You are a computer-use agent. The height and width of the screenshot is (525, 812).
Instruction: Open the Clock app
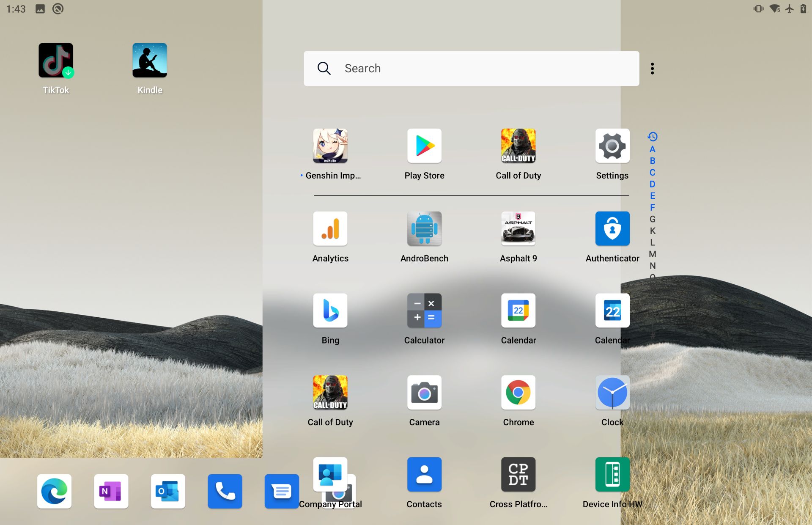(x=612, y=393)
